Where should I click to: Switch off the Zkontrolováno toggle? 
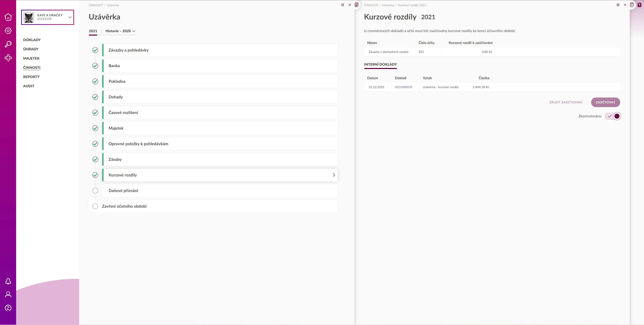(x=613, y=116)
